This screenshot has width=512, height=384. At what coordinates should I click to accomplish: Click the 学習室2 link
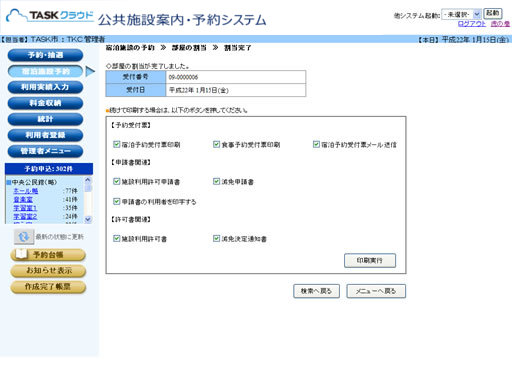(x=25, y=217)
